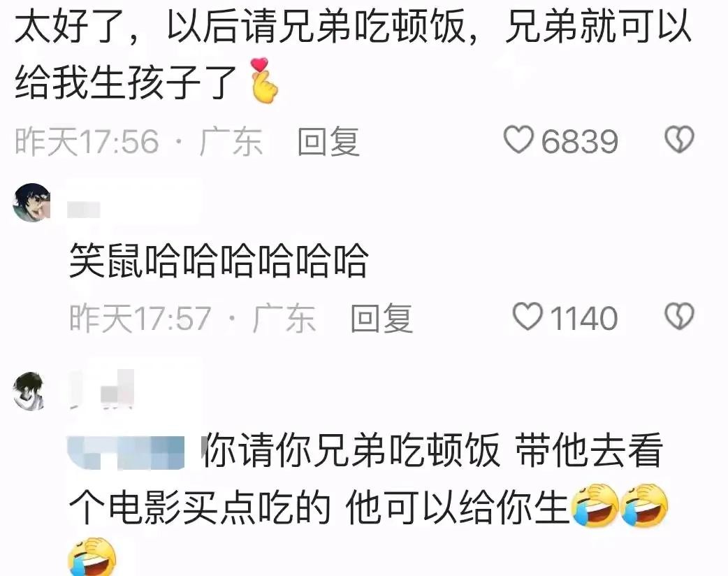Click the 昨天17:56 timestamp
Viewport: 728px width, 576px height.
[87, 141]
